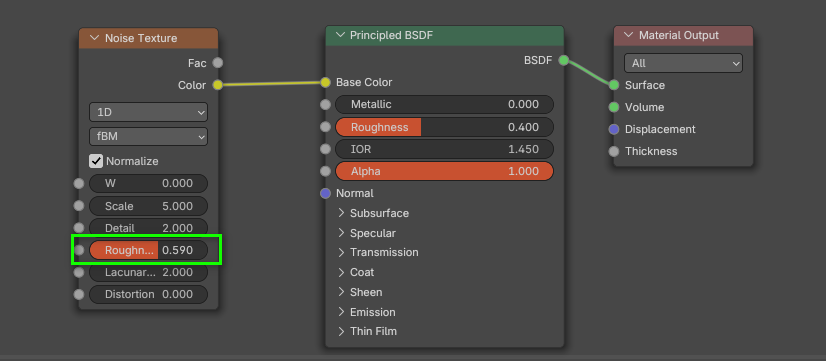Screen dimensions: 826x361
Task: Click the Noise Roughness slider 0.590
Action: click(149, 250)
